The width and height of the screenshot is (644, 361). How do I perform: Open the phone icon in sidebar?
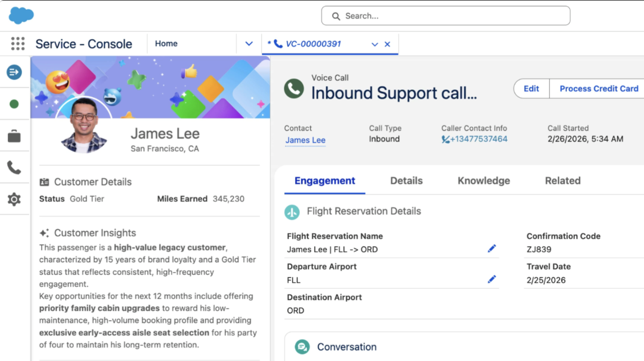pyautogui.click(x=14, y=167)
